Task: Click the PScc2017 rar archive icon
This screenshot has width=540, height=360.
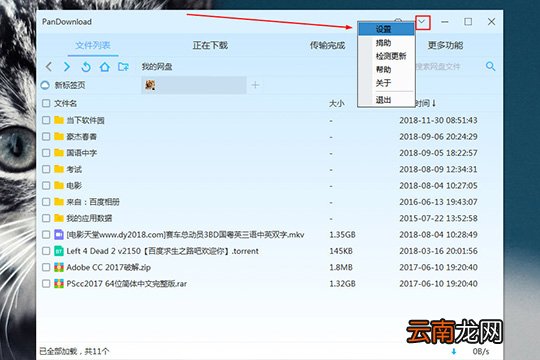Action: 59,284
